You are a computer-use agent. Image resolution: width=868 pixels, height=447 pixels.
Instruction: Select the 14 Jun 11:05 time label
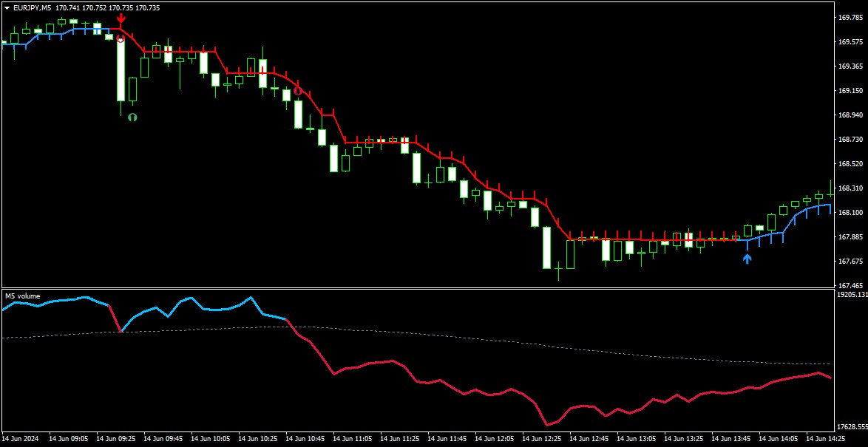tap(353, 439)
